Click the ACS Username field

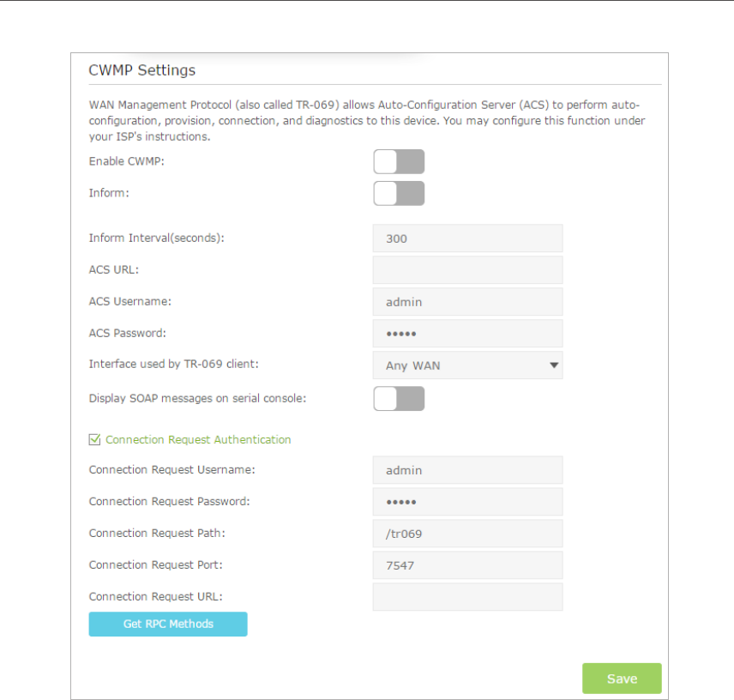click(467, 302)
